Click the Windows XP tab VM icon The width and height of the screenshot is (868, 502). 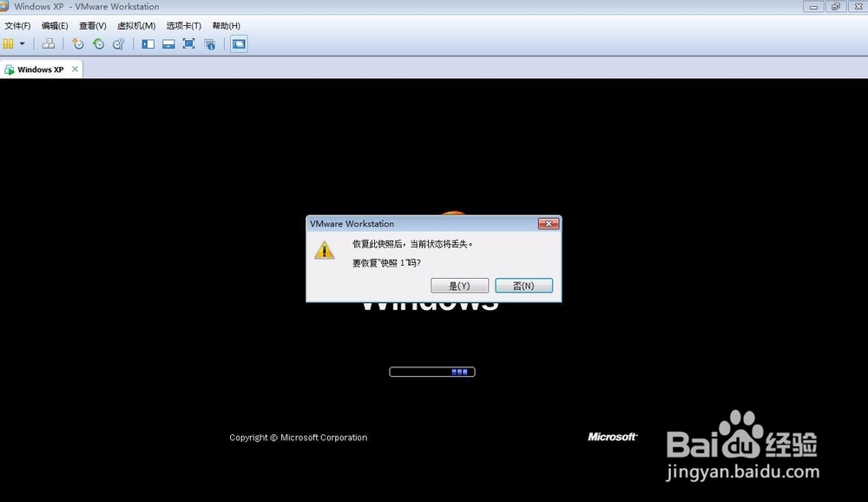click(10, 69)
